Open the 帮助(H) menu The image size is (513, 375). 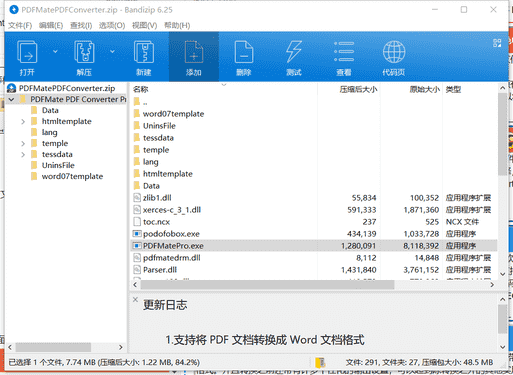coord(177,25)
